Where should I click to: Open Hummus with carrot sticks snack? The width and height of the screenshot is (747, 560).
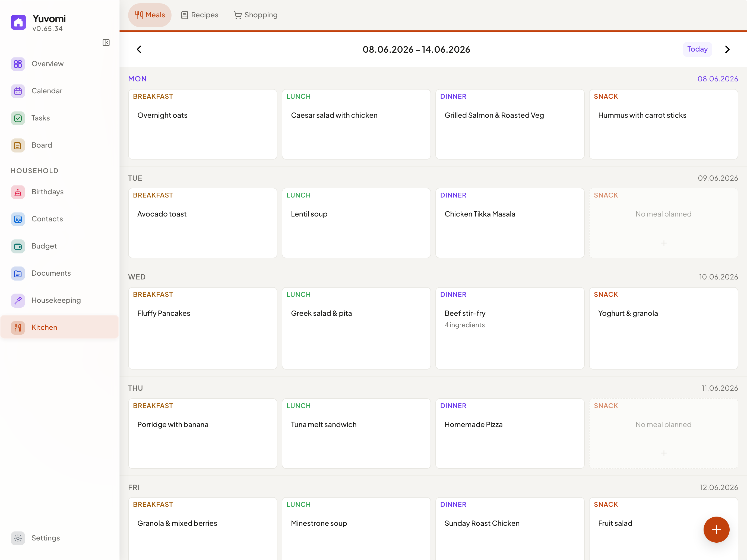click(664, 124)
